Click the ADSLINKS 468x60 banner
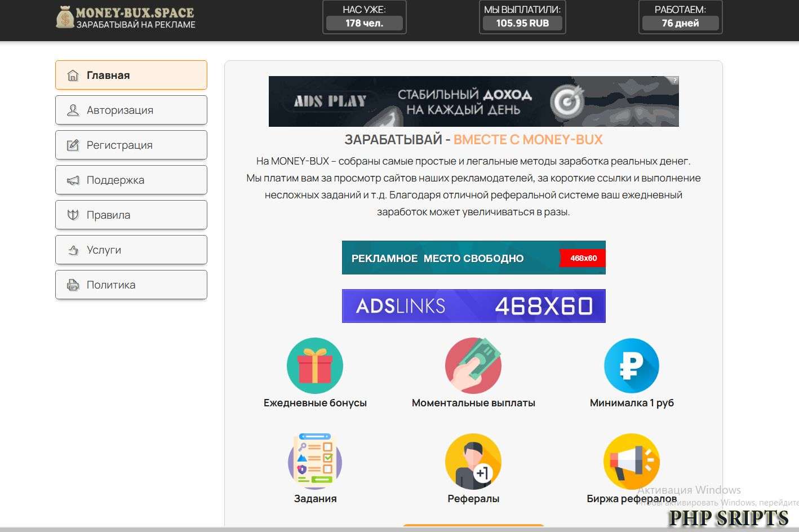This screenshot has height=532, width=799. [x=473, y=306]
